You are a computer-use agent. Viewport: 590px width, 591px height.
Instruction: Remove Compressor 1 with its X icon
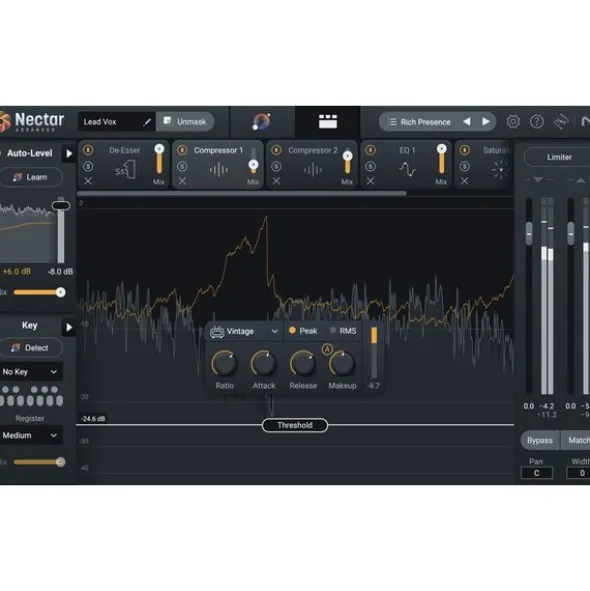pos(182,181)
